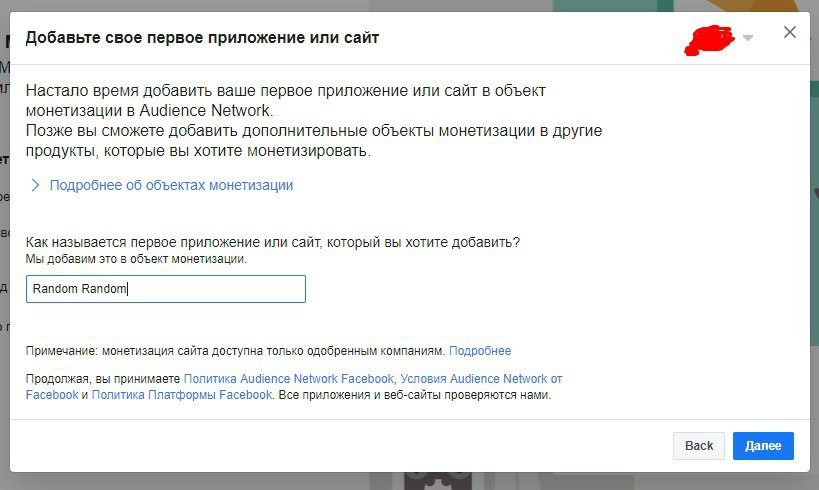Open Политика Audience Network Facebook link
This screenshot has height=490, width=819.
point(289,379)
